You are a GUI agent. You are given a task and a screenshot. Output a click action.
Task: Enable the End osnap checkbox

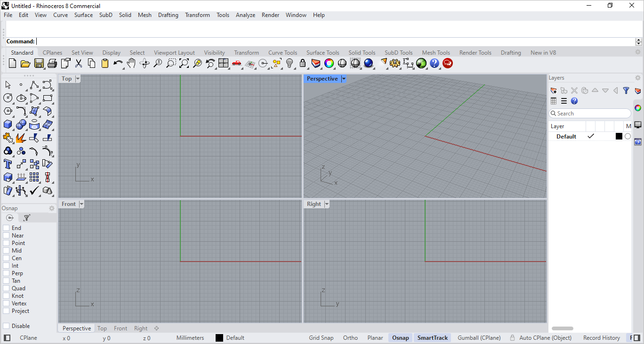tap(6, 228)
